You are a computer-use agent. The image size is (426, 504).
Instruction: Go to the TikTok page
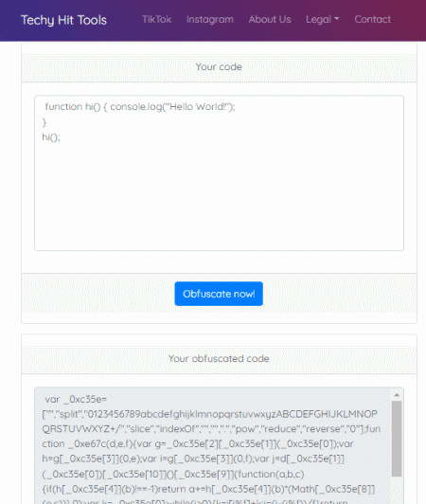tap(157, 19)
